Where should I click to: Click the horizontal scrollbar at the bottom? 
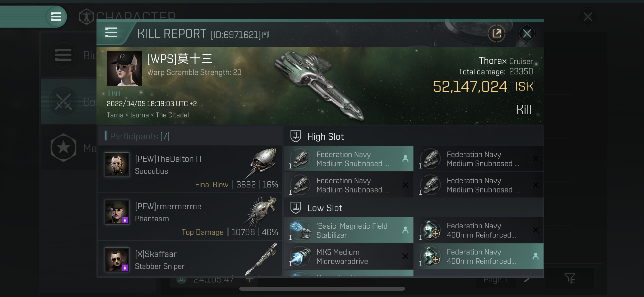(322, 289)
